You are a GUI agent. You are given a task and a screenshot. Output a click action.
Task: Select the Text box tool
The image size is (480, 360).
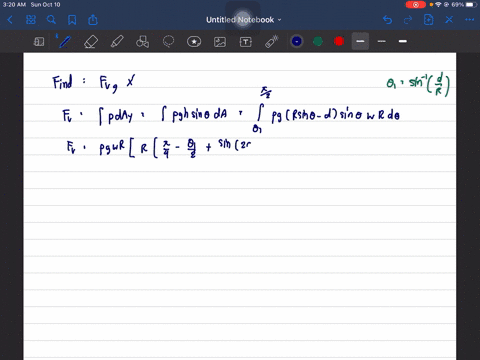tap(246, 42)
